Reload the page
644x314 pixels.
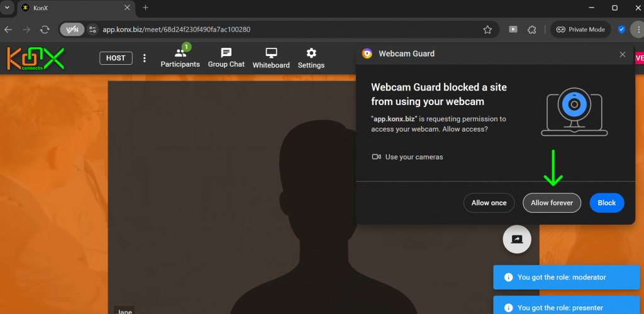[x=45, y=30]
